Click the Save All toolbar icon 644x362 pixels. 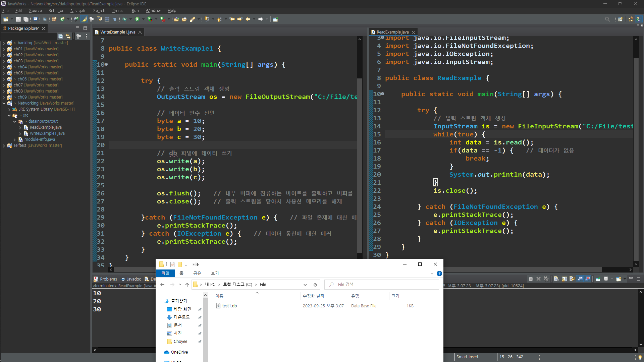pos(26,19)
